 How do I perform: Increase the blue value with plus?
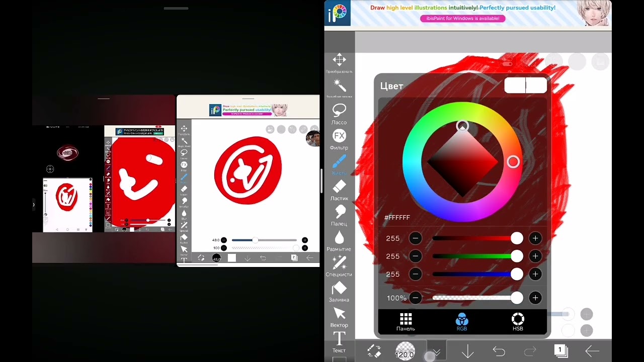(535, 274)
